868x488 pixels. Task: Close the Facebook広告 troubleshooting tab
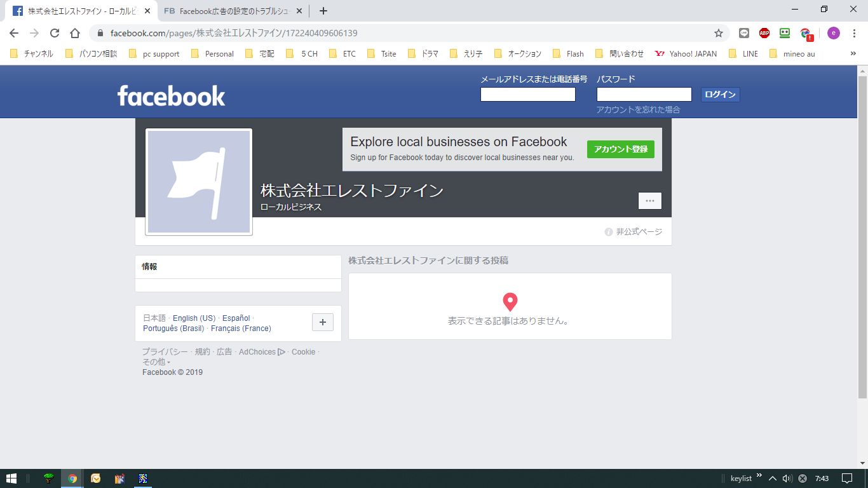[x=299, y=11]
